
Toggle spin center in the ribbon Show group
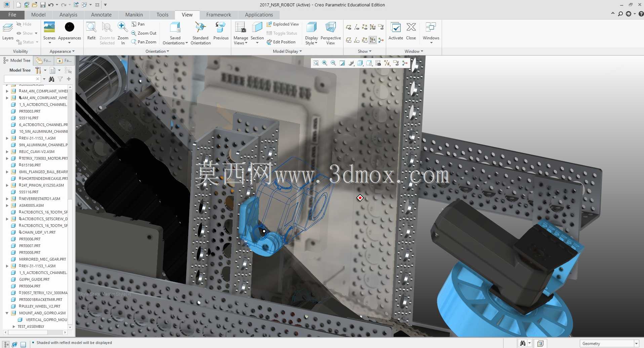point(381,40)
